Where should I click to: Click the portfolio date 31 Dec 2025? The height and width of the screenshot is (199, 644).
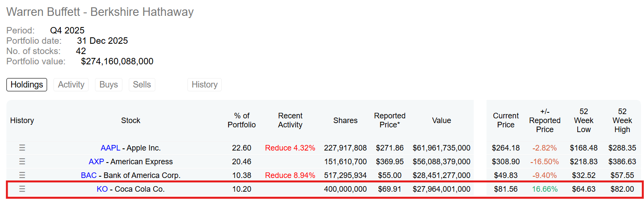102,41
